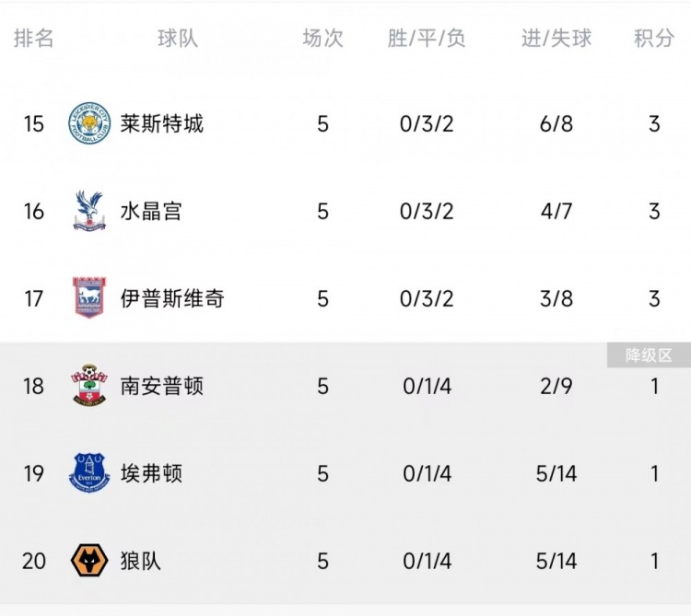The width and height of the screenshot is (691, 616).
Task: Open team name 莱斯特城
Action: [162, 123]
